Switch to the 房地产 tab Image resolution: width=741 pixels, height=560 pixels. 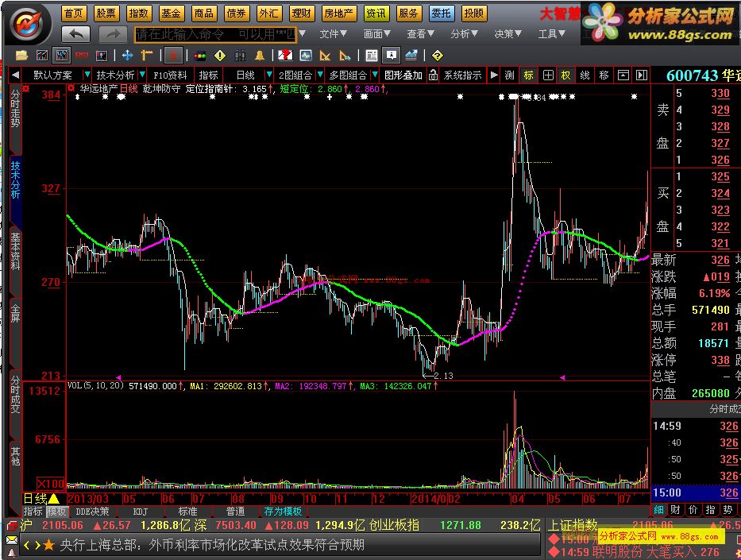pyautogui.click(x=339, y=14)
